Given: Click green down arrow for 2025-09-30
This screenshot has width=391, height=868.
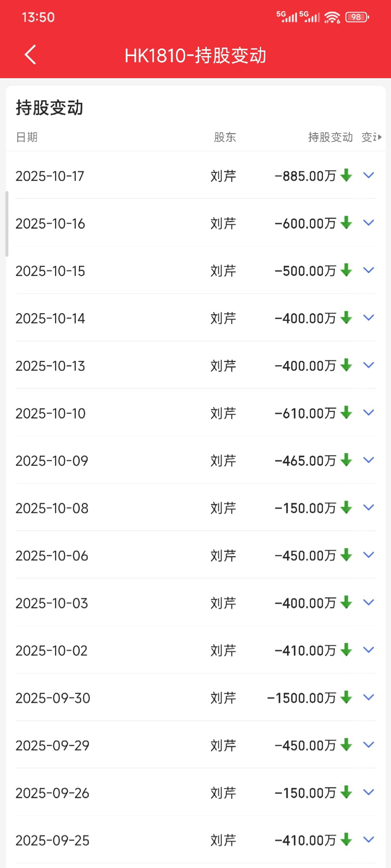Looking at the screenshot, I should pyautogui.click(x=346, y=697).
